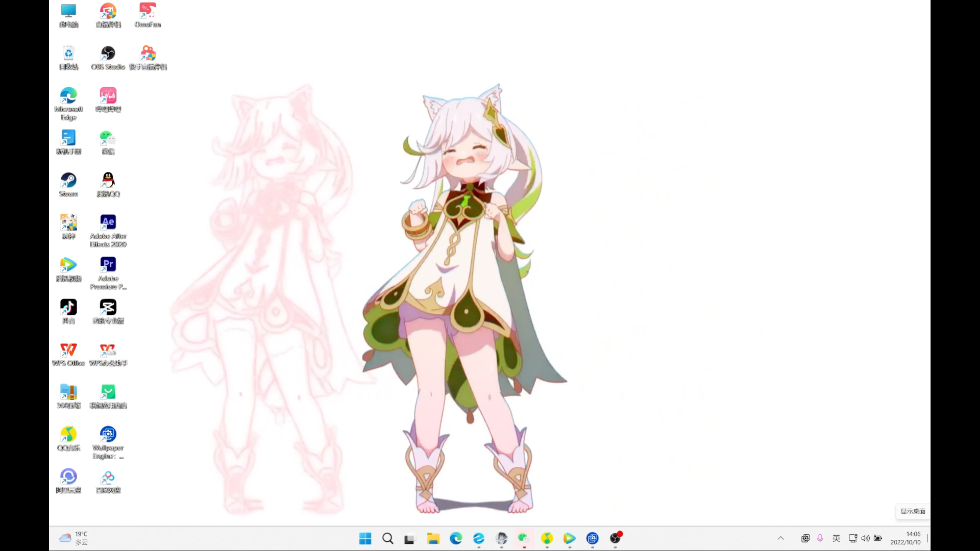Open the WPS办公助手 desktop shortcut
This screenshot has width=980, height=551.
[x=108, y=355]
